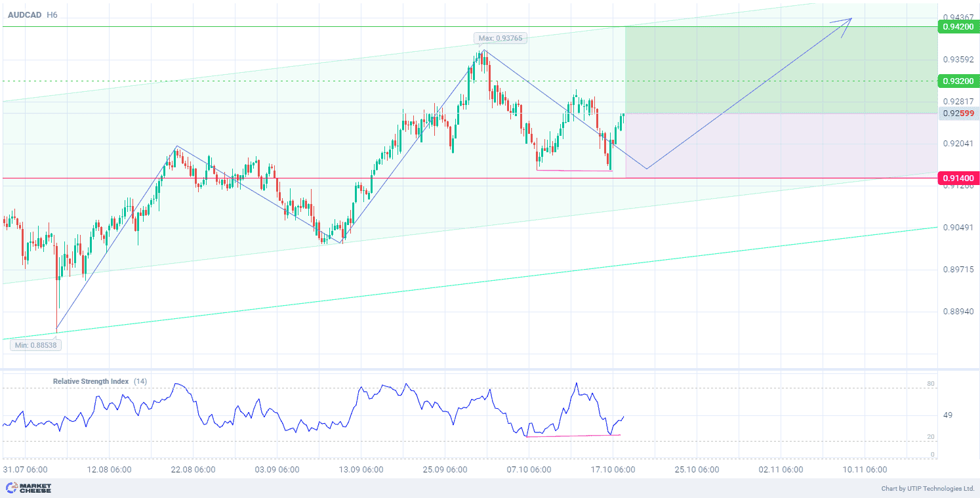Click the purple stop-loss zone
This screenshot has height=498, width=980.
pos(781,145)
